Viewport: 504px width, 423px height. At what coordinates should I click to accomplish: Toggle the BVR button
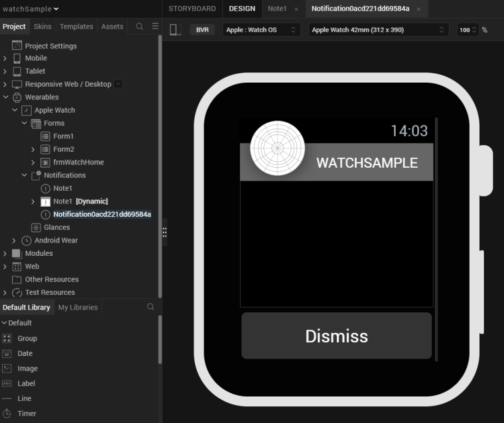pyautogui.click(x=202, y=30)
